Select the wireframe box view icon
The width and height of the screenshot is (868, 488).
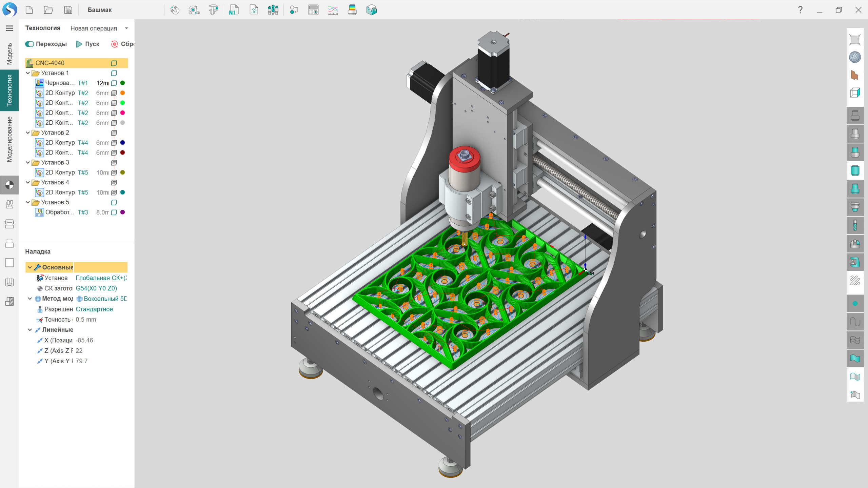tap(855, 93)
